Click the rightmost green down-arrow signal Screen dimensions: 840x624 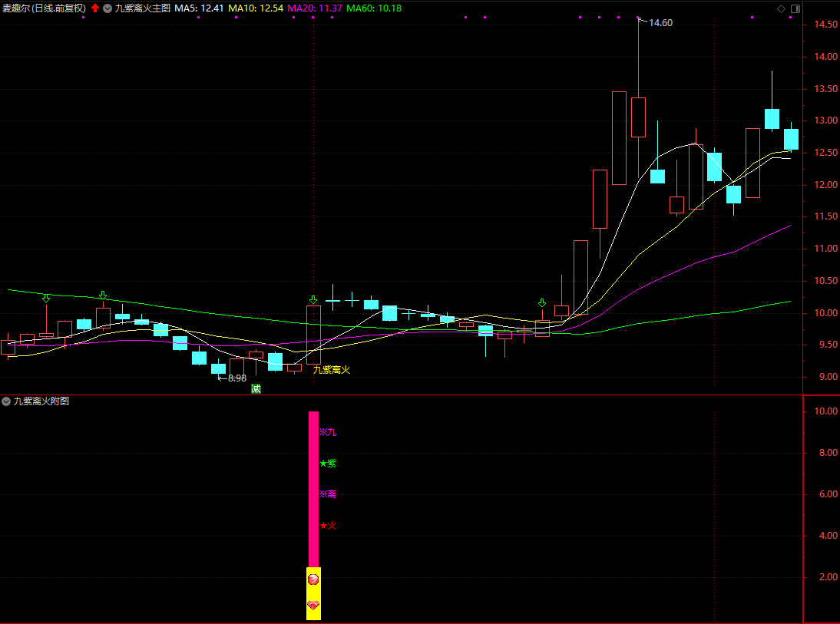click(x=542, y=303)
